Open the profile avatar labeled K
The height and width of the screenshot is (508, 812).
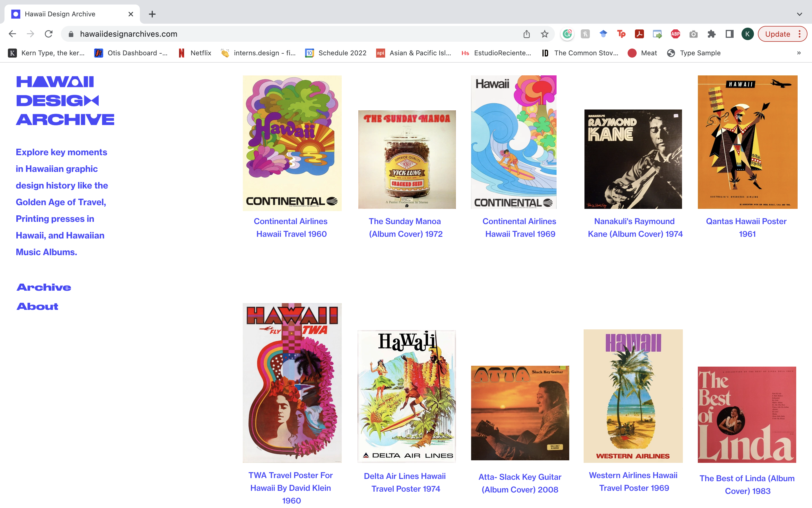tap(747, 34)
